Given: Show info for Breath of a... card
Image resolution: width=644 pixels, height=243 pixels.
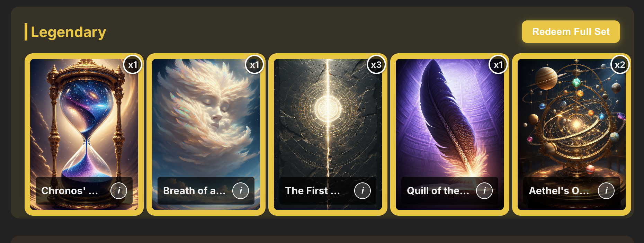Looking at the screenshot, I should coord(241,191).
